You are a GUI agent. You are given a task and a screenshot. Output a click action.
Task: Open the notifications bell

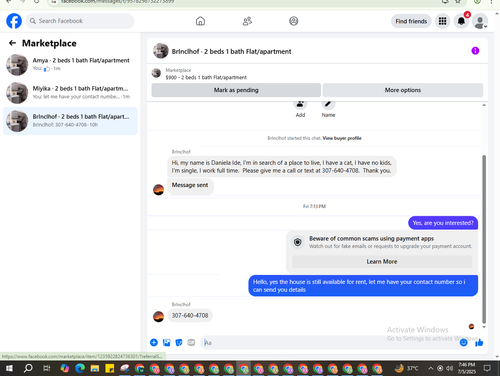(461, 21)
